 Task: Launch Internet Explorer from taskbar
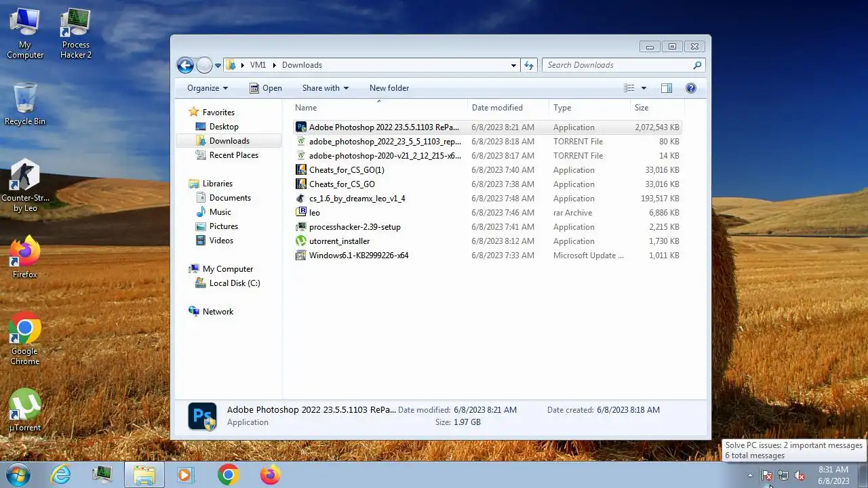point(61,474)
